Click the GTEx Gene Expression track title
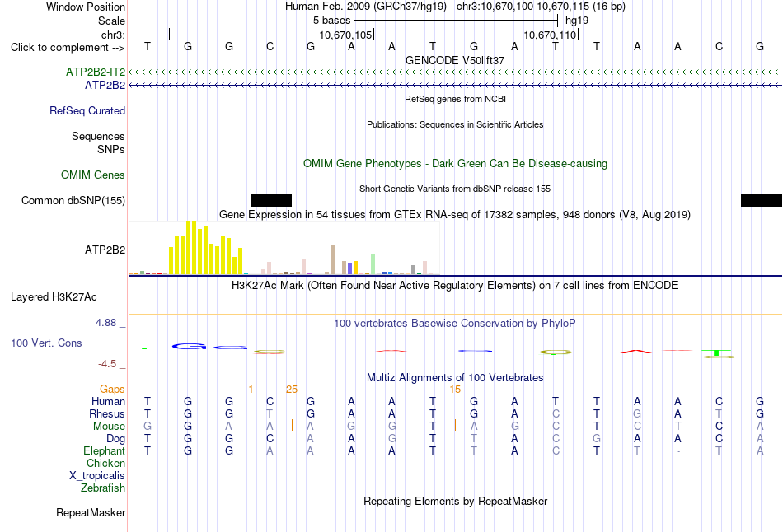This screenshot has width=783, height=532. pyautogui.click(x=455, y=215)
